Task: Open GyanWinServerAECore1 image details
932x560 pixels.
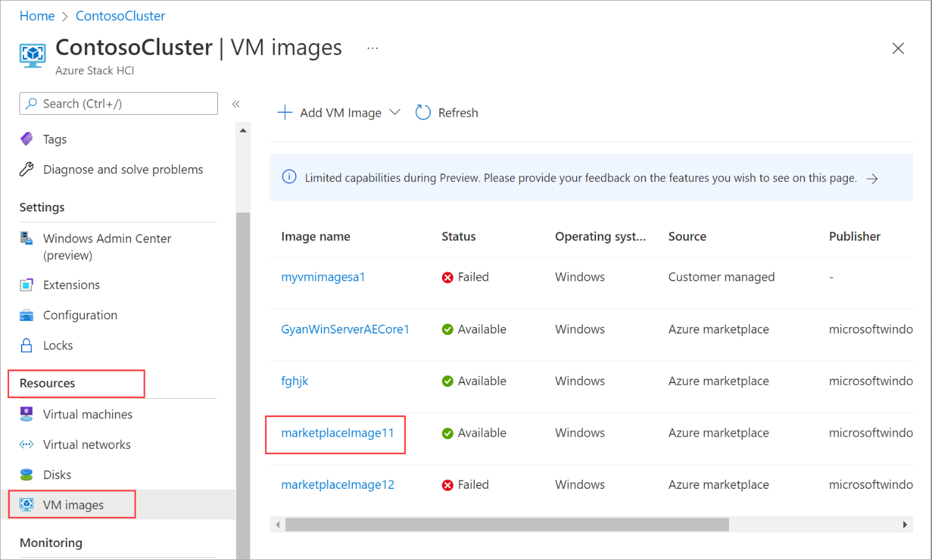Action: click(x=345, y=330)
